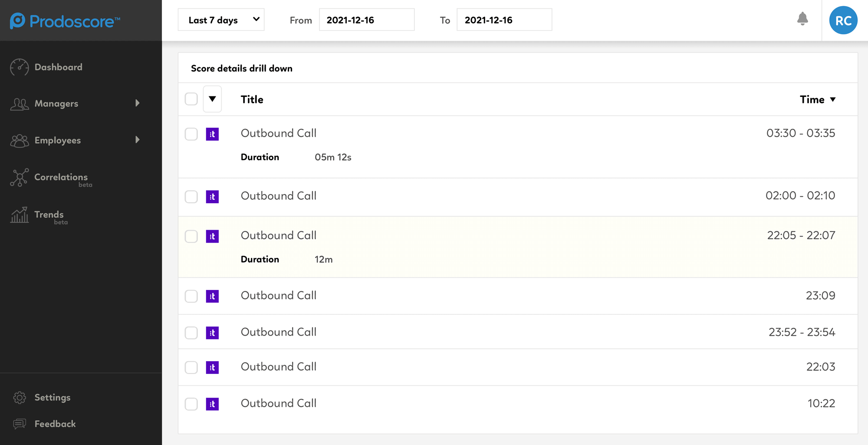Click the 02:00 - 02:10 time value
The image size is (868, 445).
point(800,196)
